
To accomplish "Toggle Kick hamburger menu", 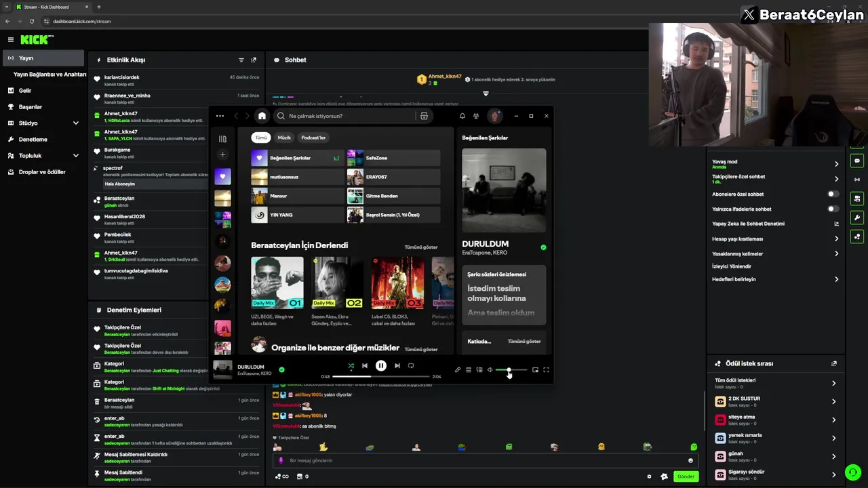I will [x=11, y=40].
